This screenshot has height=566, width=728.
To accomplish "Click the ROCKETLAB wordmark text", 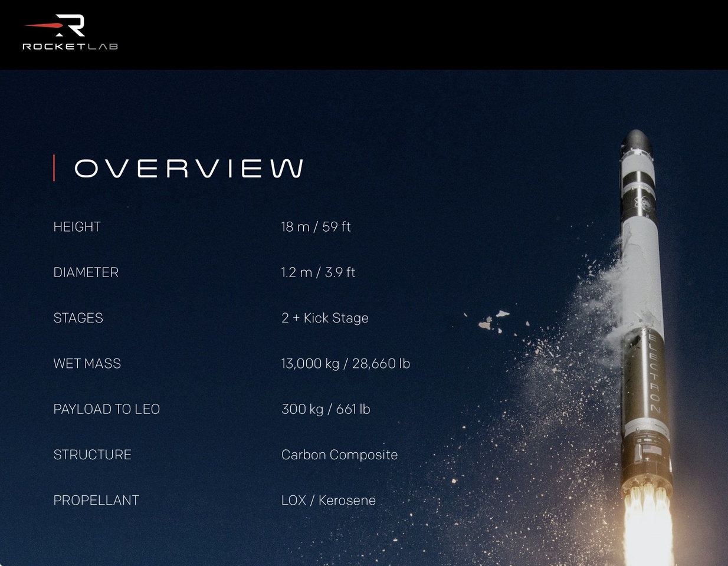I will 70,47.
